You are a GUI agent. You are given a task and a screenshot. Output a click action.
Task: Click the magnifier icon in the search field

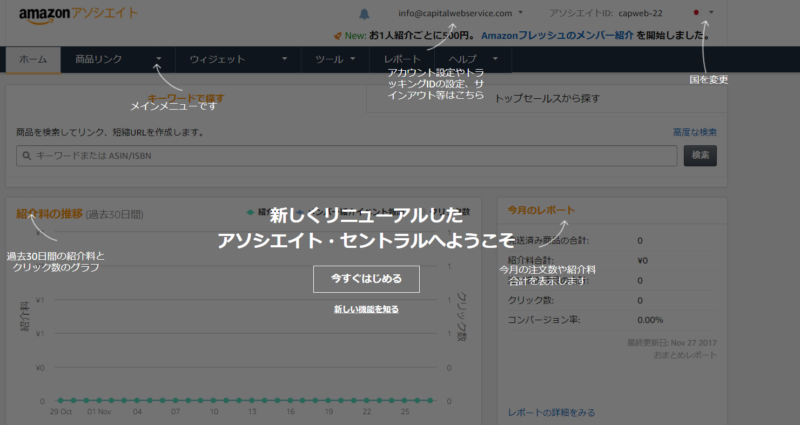tap(27, 156)
